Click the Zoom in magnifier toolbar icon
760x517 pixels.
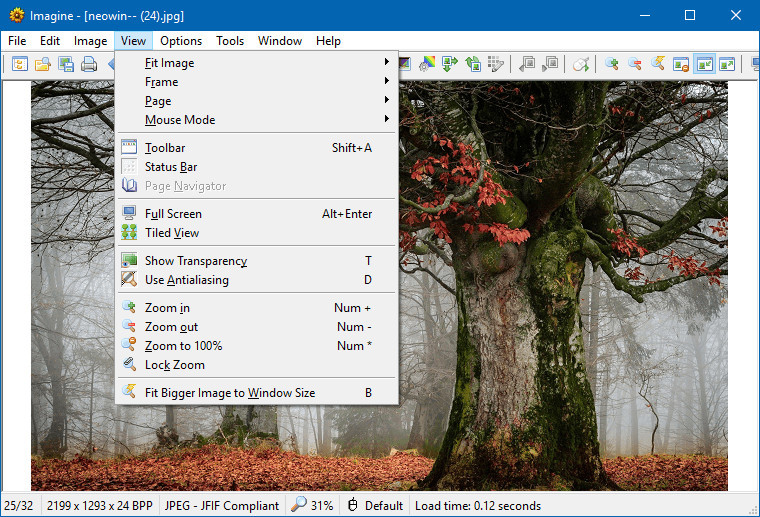tap(612, 64)
